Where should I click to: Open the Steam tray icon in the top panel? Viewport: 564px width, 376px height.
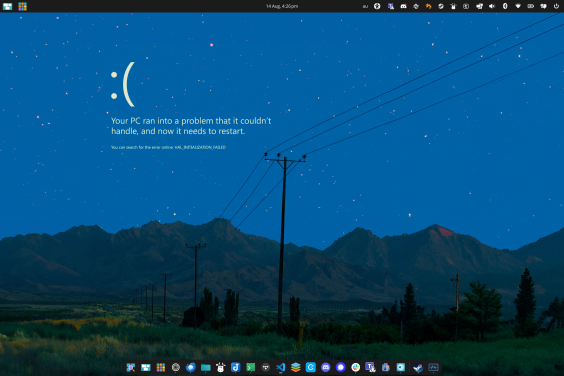pos(441,6)
